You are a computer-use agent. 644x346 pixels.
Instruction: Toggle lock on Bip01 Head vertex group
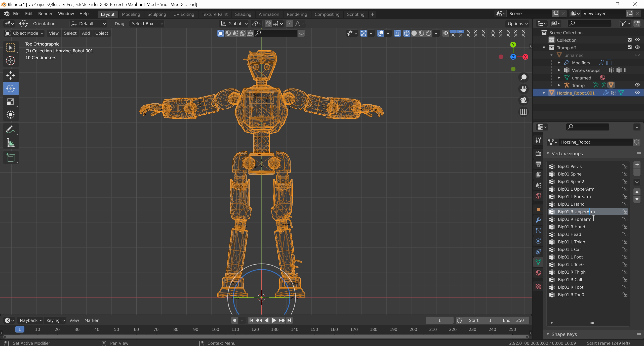click(x=624, y=234)
